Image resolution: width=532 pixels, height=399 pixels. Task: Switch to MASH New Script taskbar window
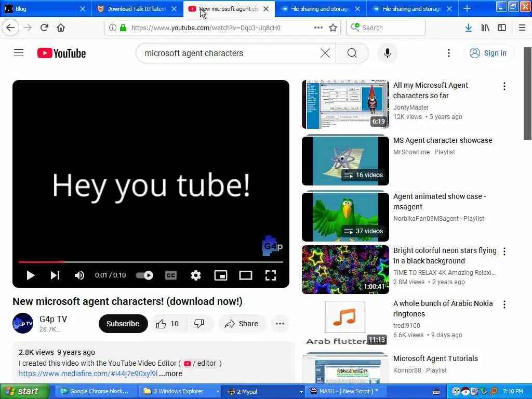[345, 391]
